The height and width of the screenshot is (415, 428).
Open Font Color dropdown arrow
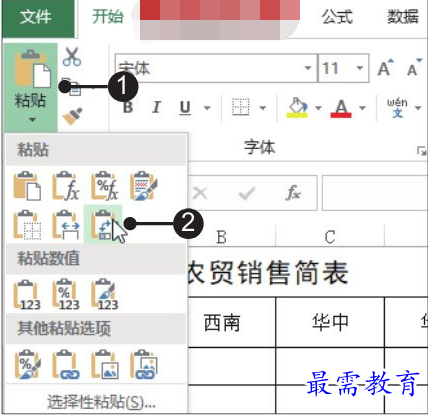click(x=362, y=108)
